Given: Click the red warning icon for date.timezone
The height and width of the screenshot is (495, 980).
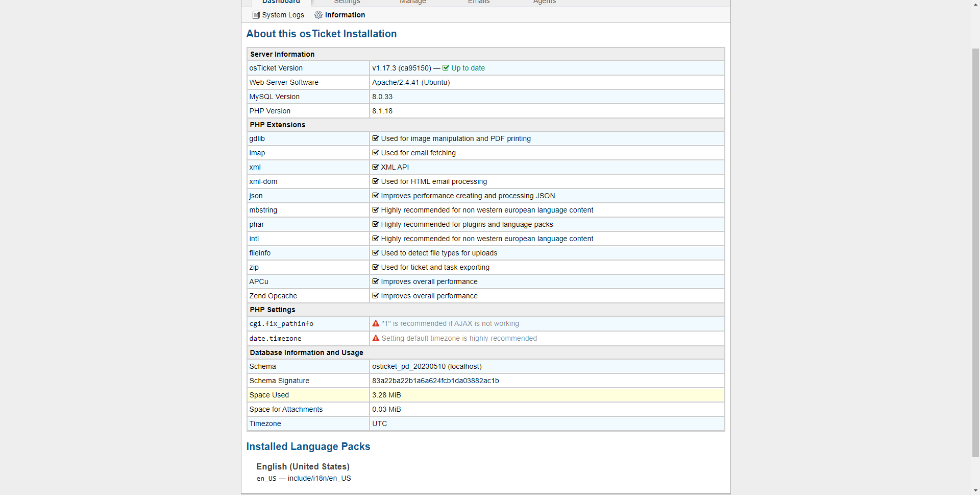Looking at the screenshot, I should 376,338.
